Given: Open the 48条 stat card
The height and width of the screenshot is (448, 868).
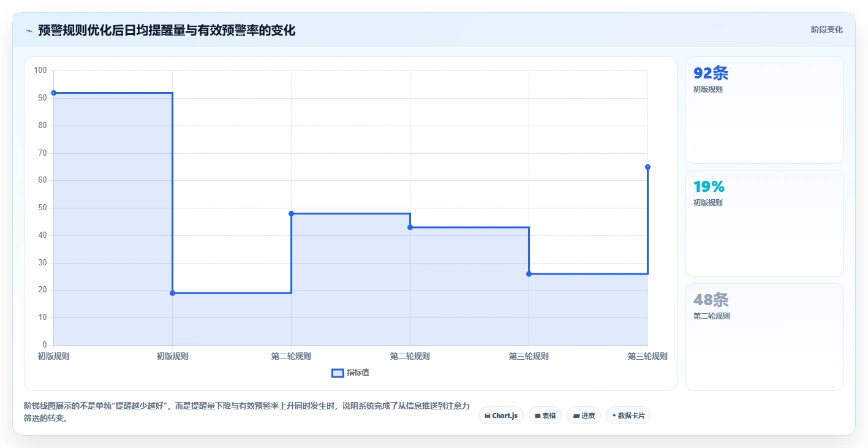Looking at the screenshot, I should (764, 337).
